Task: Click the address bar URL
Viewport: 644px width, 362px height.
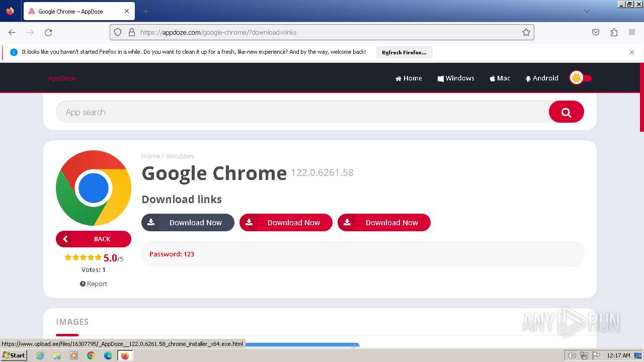Action: pos(218,32)
